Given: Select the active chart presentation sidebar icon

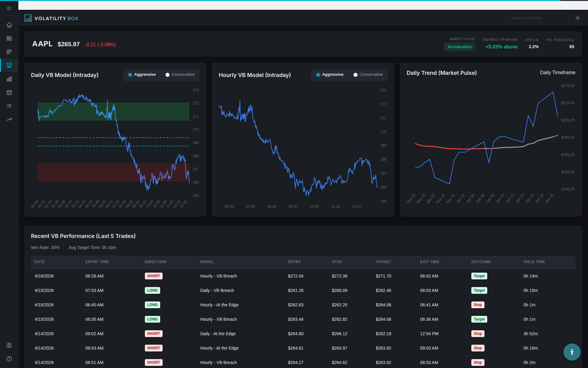Looking at the screenshot, I should [9, 65].
